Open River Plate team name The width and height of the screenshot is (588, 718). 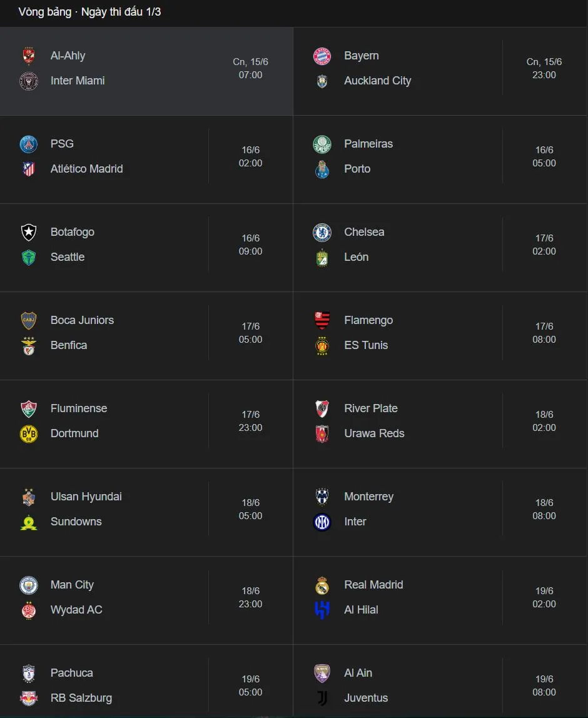click(x=370, y=408)
